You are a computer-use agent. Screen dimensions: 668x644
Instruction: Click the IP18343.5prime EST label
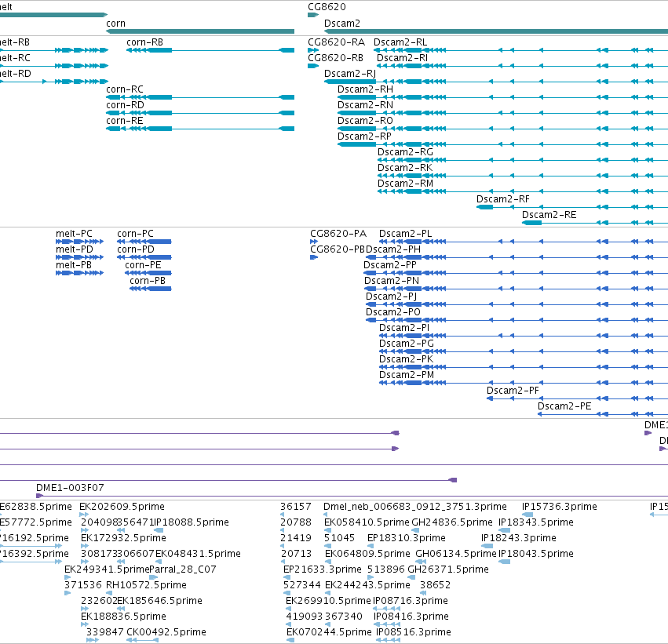(x=536, y=522)
